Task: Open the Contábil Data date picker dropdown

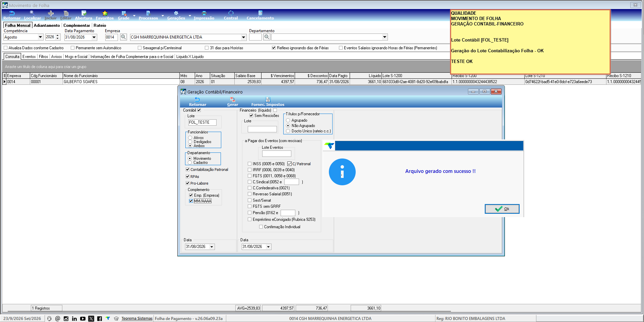Action: point(212,247)
